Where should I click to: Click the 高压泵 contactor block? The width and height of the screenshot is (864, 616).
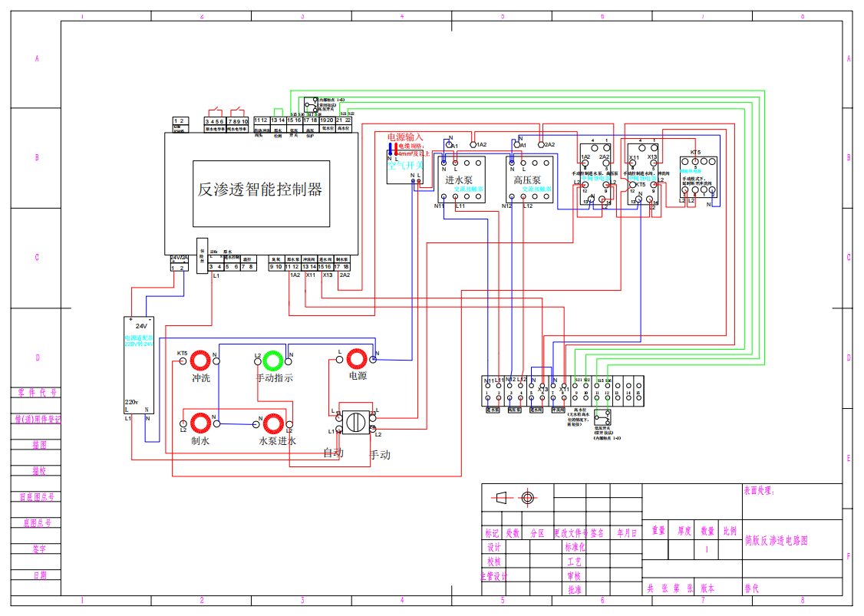point(529,180)
